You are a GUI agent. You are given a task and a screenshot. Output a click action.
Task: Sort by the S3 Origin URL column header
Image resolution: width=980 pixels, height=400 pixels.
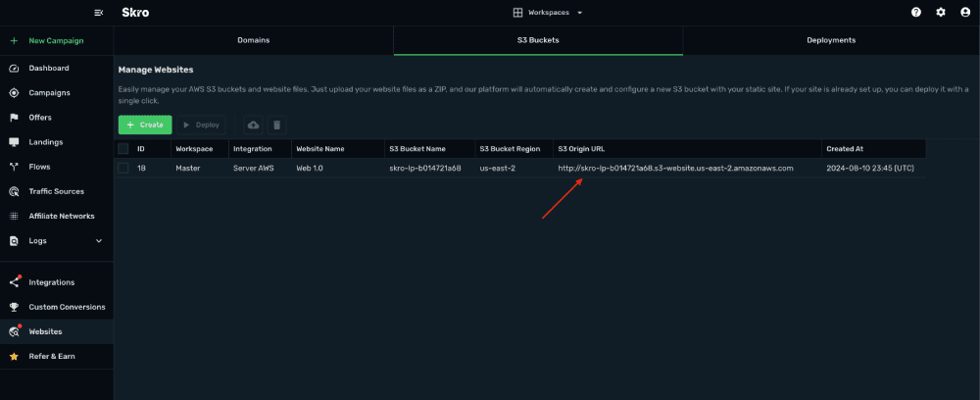tap(581, 149)
